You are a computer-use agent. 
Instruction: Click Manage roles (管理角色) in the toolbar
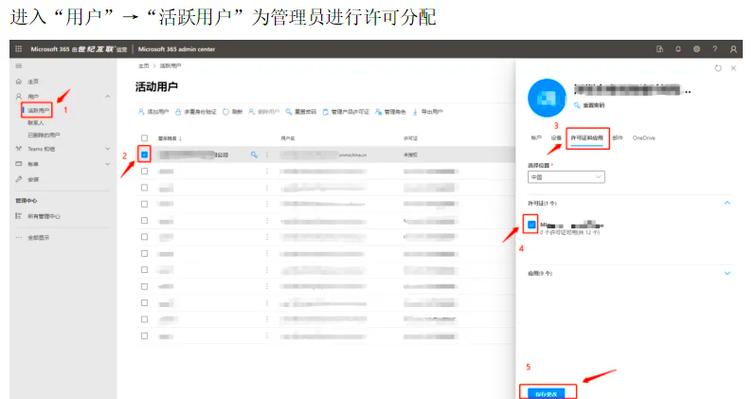(x=390, y=112)
